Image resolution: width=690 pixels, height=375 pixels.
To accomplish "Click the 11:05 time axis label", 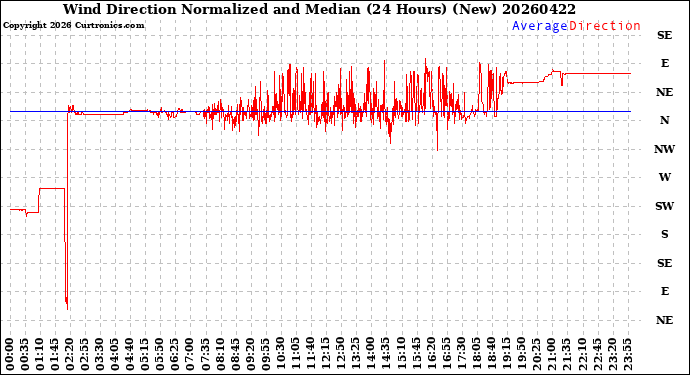I will point(296,354).
